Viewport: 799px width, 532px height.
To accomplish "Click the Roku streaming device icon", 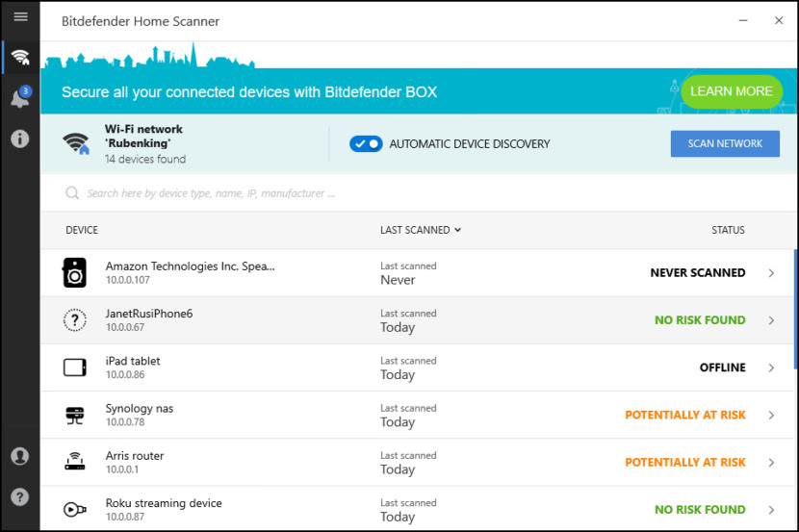I will [74, 510].
